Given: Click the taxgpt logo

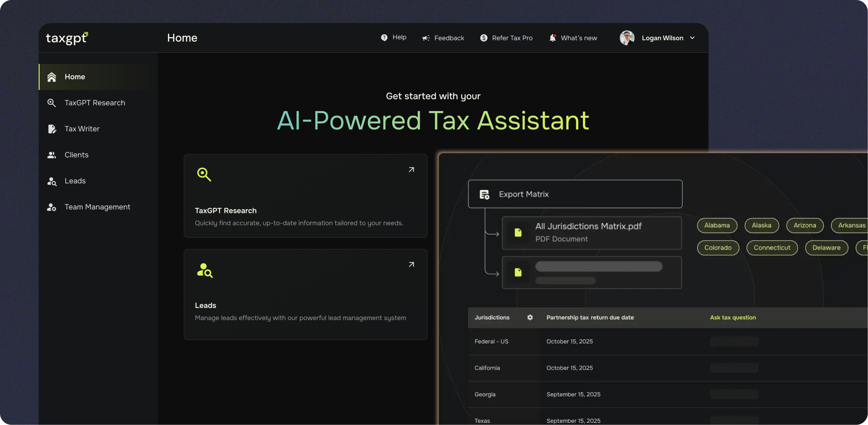Looking at the screenshot, I should pyautogui.click(x=67, y=38).
